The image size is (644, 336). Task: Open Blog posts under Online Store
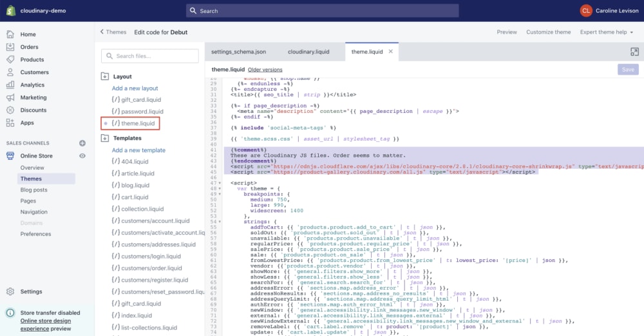click(x=33, y=190)
